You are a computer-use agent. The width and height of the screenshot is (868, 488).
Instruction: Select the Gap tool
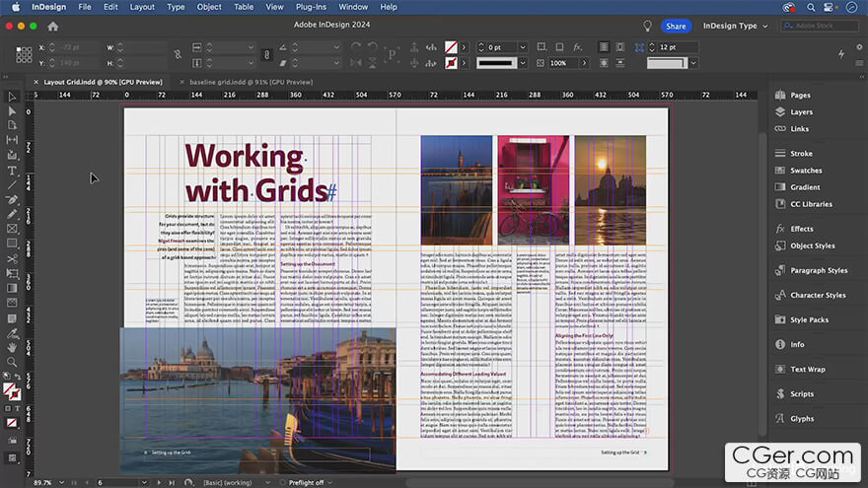[12, 140]
